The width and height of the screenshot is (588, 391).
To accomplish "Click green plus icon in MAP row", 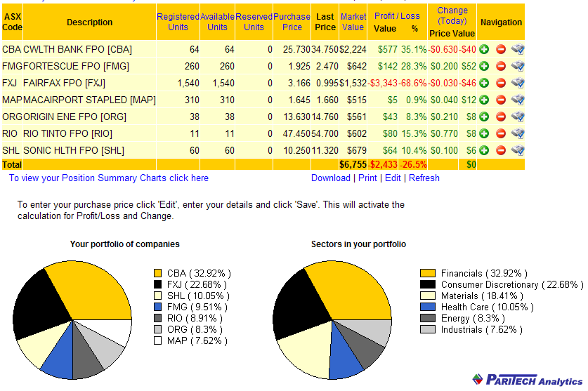I will [484, 100].
